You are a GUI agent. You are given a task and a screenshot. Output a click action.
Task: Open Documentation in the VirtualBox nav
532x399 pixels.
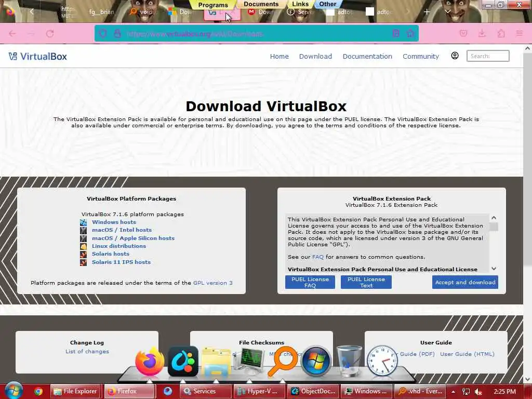click(367, 56)
